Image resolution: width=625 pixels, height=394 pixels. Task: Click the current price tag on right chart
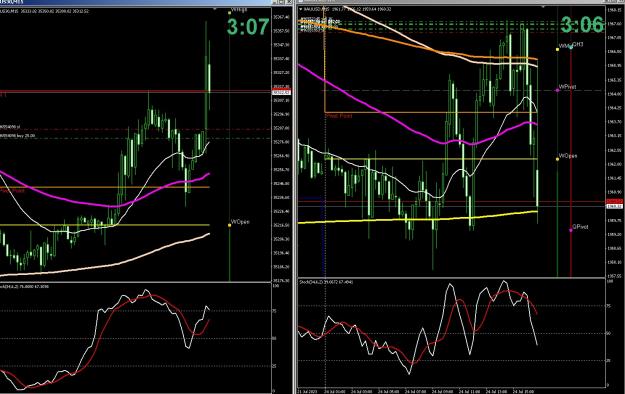tap(614, 206)
